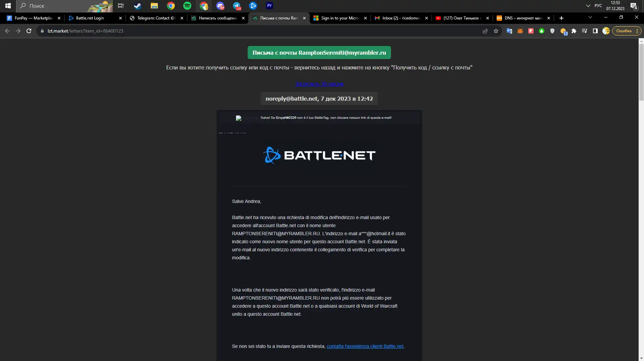Open the orange extension with badge 1
644x361 pixels.
[x=563, y=31]
